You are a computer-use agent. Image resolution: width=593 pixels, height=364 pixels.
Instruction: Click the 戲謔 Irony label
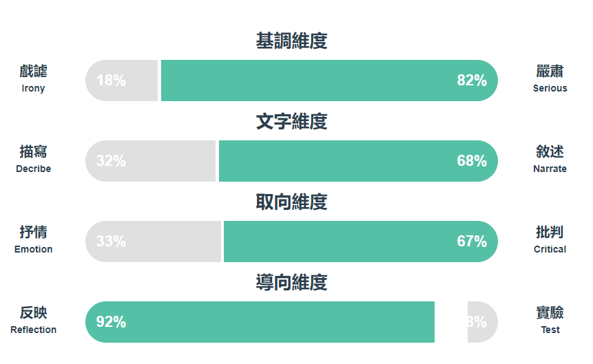pyautogui.click(x=33, y=78)
